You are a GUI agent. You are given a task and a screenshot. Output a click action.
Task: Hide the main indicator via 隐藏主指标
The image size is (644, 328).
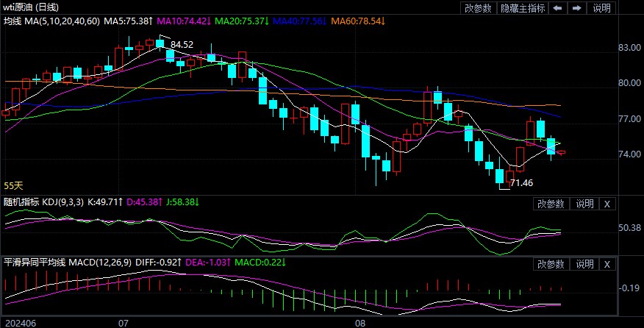point(523,8)
